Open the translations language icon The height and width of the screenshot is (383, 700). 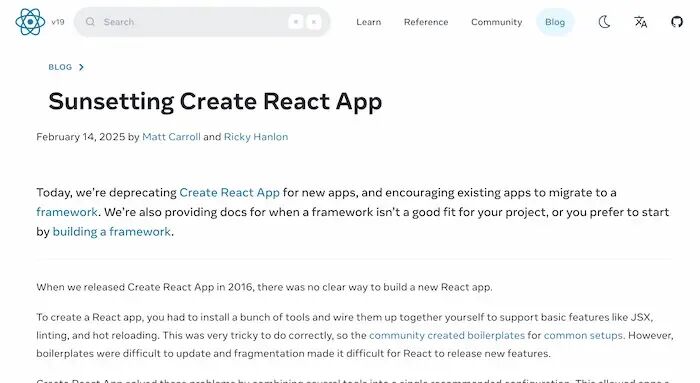[x=641, y=22]
